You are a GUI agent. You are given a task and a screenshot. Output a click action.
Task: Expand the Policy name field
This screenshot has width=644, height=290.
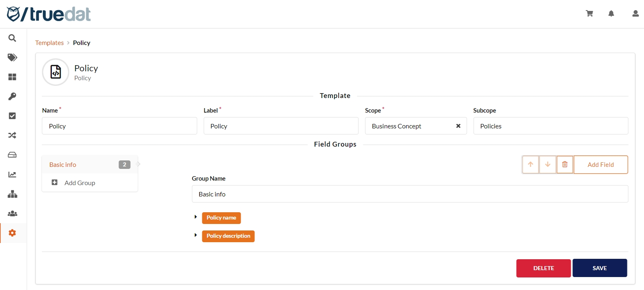pos(196,217)
